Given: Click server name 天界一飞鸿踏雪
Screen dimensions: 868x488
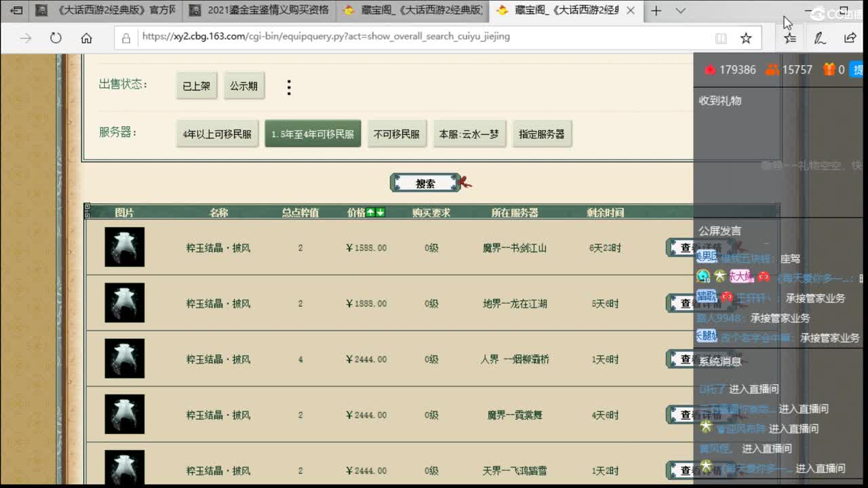Looking at the screenshot, I should [x=515, y=470].
